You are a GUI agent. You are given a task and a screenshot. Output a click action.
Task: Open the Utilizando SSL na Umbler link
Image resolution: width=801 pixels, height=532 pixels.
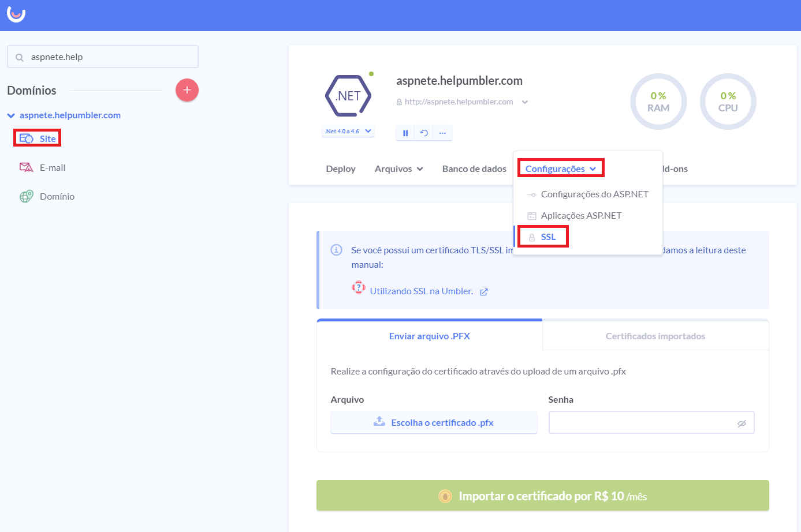pos(422,291)
